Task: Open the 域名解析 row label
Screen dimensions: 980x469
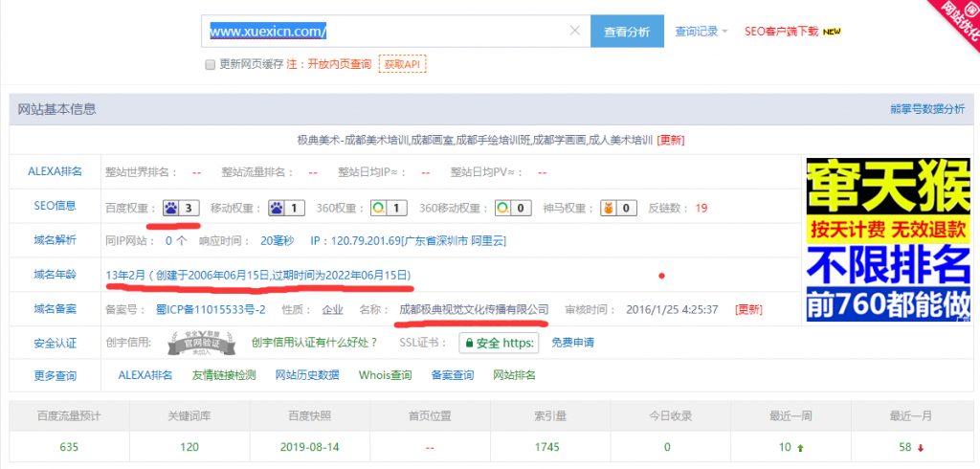Action: click(x=55, y=240)
